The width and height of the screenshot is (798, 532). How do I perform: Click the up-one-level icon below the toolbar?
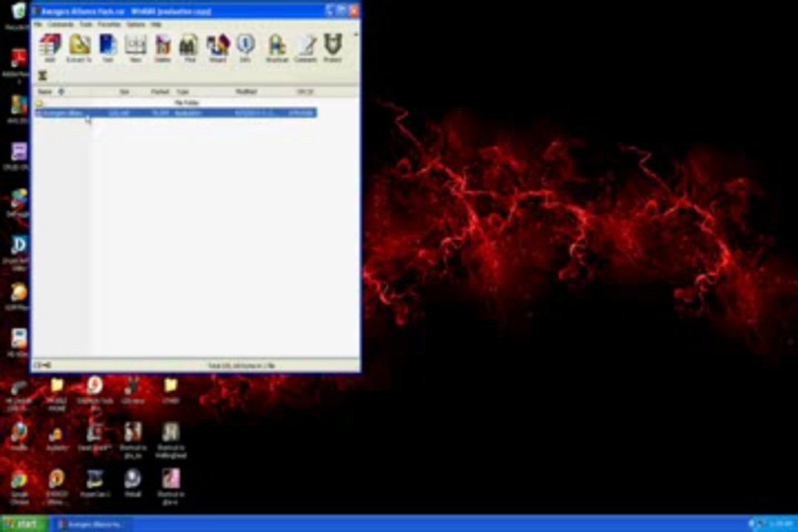pyautogui.click(x=43, y=76)
